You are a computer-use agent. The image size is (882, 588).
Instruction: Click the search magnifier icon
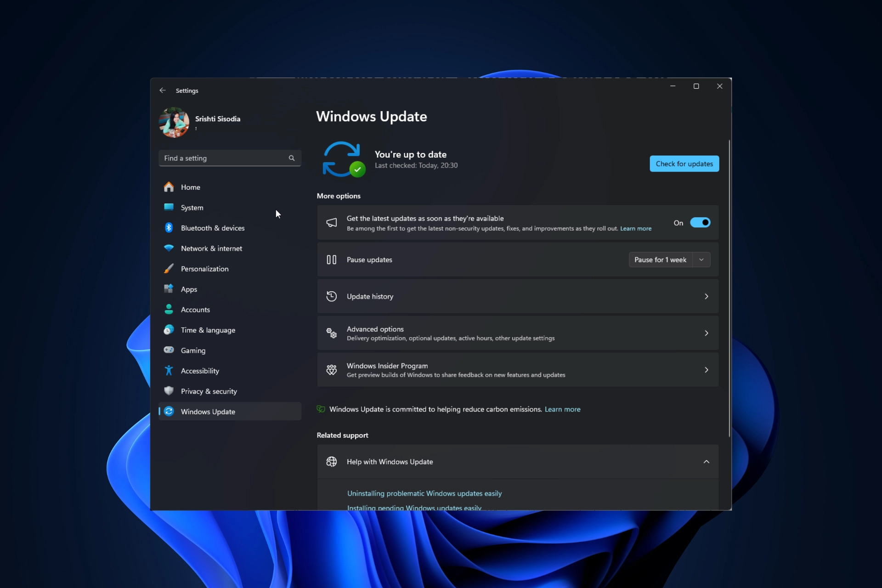pyautogui.click(x=291, y=158)
